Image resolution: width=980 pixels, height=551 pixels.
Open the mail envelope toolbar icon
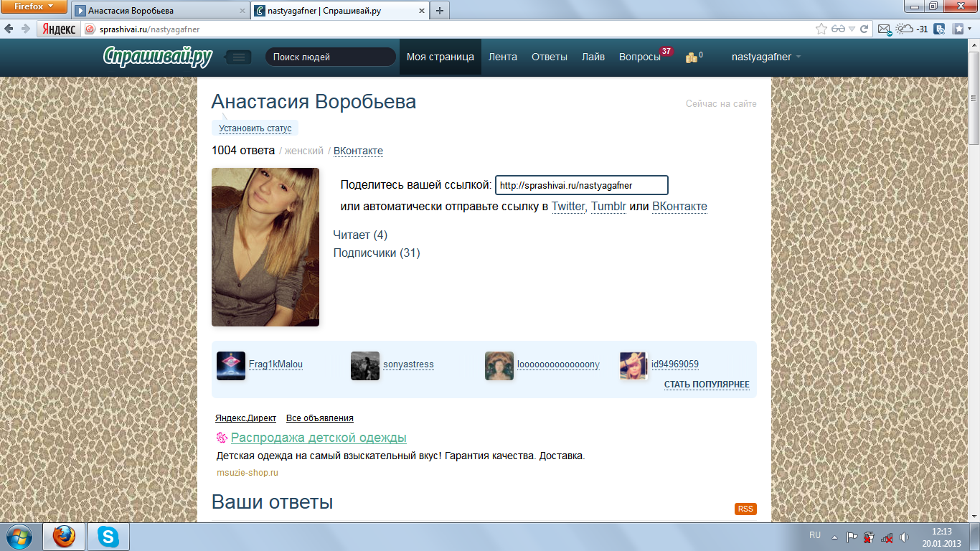coord(885,29)
